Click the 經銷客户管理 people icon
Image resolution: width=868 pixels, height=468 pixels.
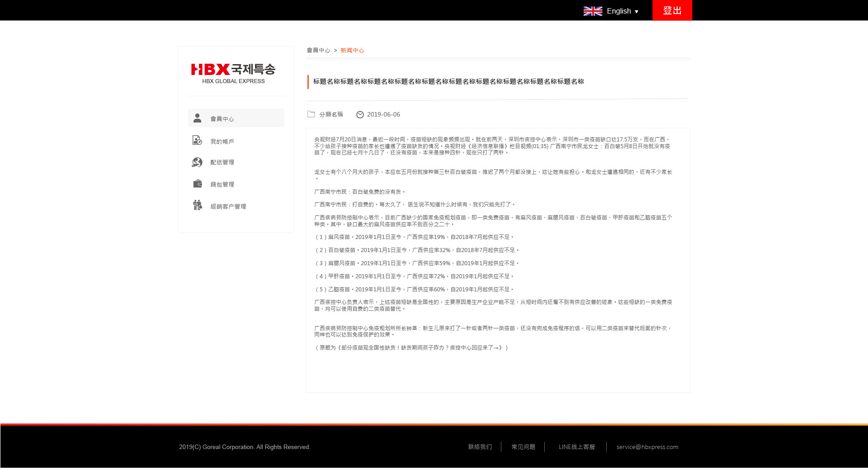coord(197,206)
